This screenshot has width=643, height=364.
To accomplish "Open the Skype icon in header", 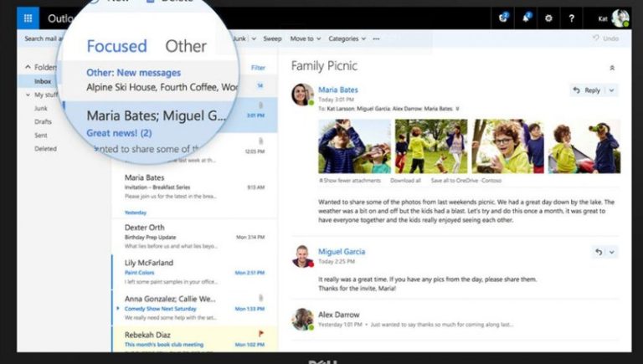I will (504, 18).
